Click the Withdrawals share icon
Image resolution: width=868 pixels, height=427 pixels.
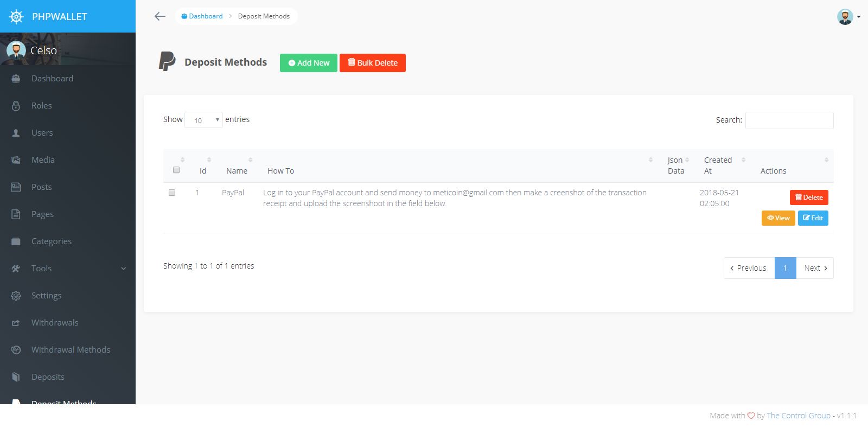[16, 323]
